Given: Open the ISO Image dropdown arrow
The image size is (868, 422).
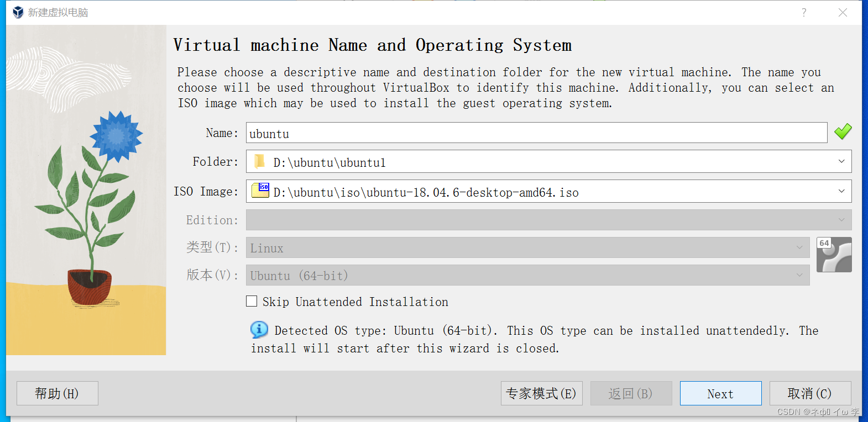Looking at the screenshot, I should tap(841, 191).
